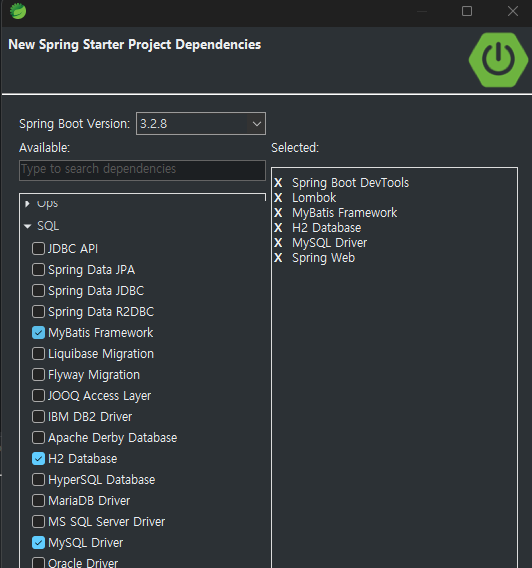532x568 pixels.
Task: Enable the Liquibase Migration checkbox
Action: point(38,354)
